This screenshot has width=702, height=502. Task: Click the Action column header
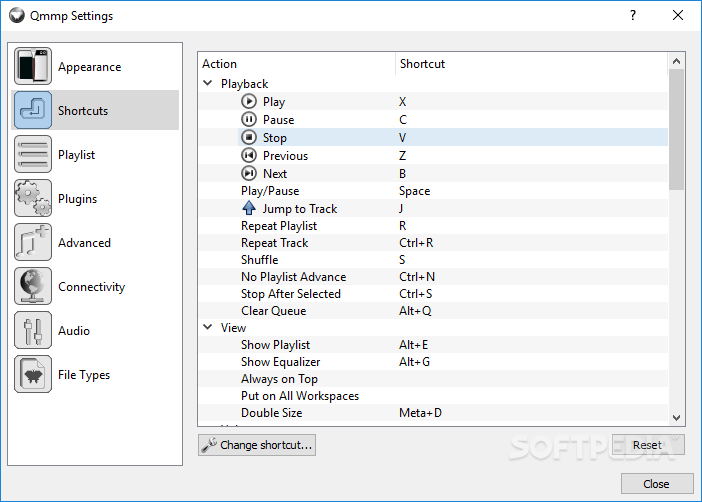pos(297,64)
